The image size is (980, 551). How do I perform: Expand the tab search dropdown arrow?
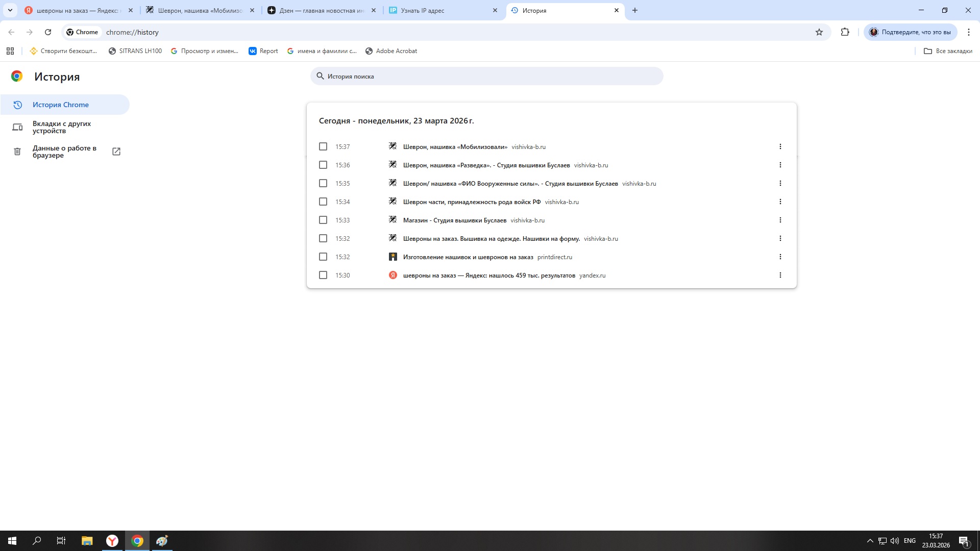[x=10, y=10]
